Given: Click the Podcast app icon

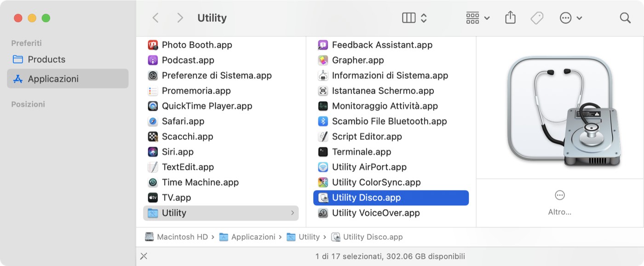Looking at the screenshot, I should [x=153, y=60].
